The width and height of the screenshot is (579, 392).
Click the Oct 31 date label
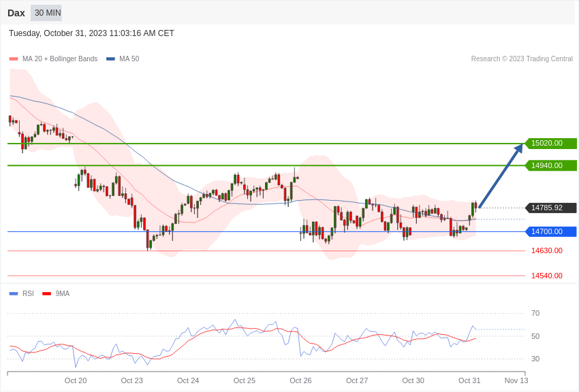click(x=469, y=380)
